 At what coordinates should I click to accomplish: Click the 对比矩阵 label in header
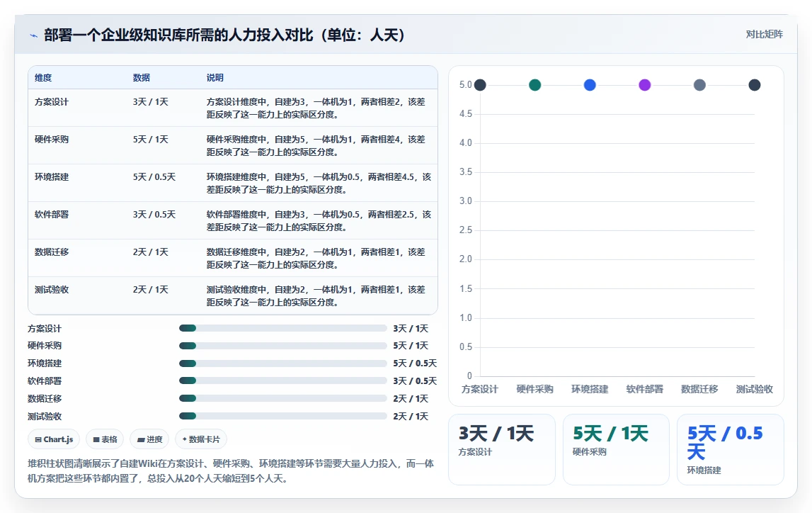coord(764,34)
